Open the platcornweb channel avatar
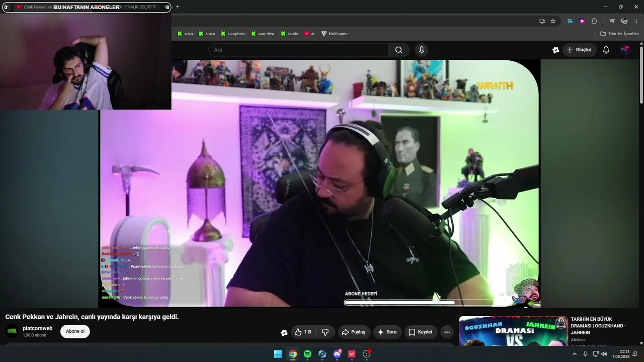Viewport: 644px width, 362px height. click(x=12, y=331)
